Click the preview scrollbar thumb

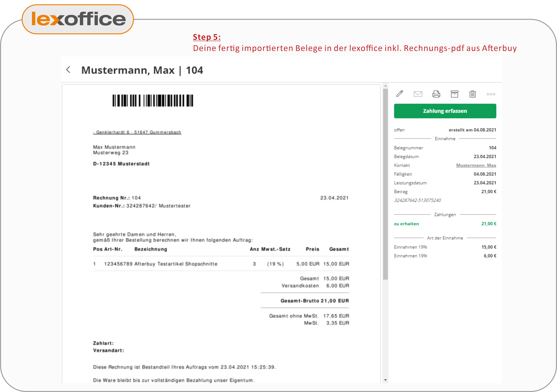click(385, 184)
